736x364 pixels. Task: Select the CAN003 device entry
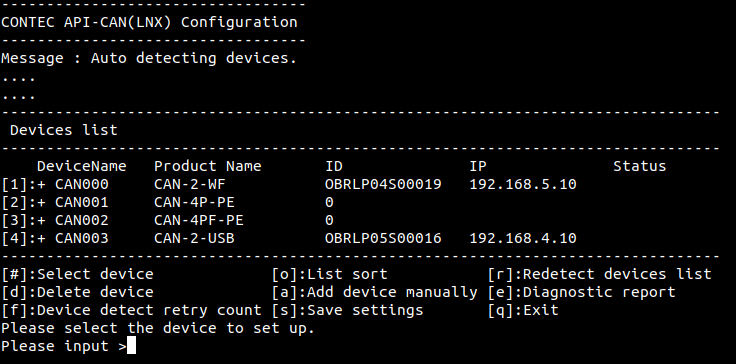[x=82, y=238]
